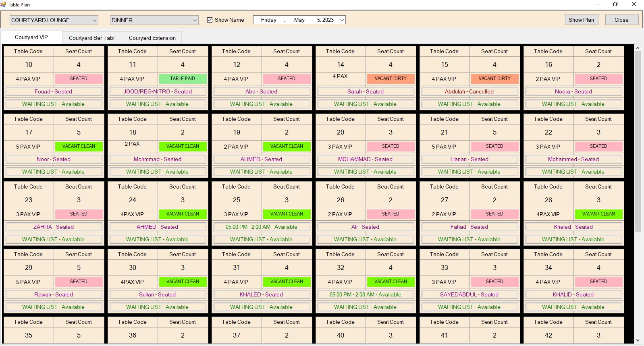Click seat count 5 of table 35
The width and height of the screenshot is (644, 346).
pos(79,335)
